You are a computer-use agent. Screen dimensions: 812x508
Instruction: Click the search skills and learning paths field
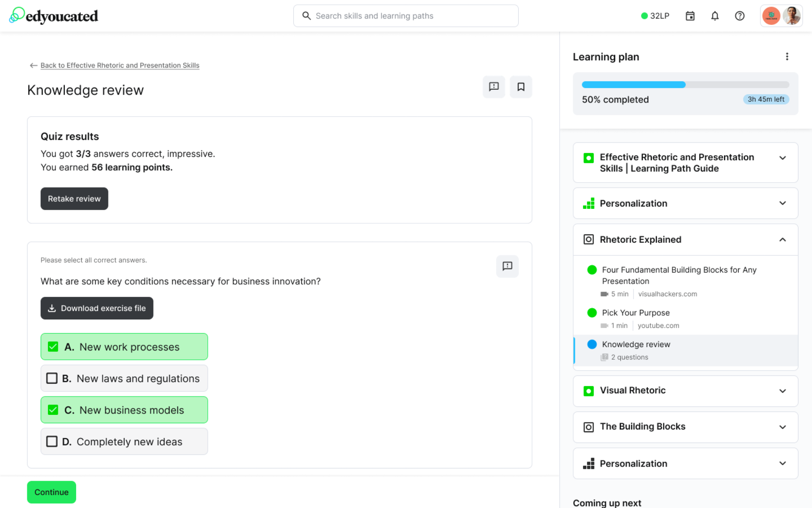pyautogui.click(x=406, y=16)
